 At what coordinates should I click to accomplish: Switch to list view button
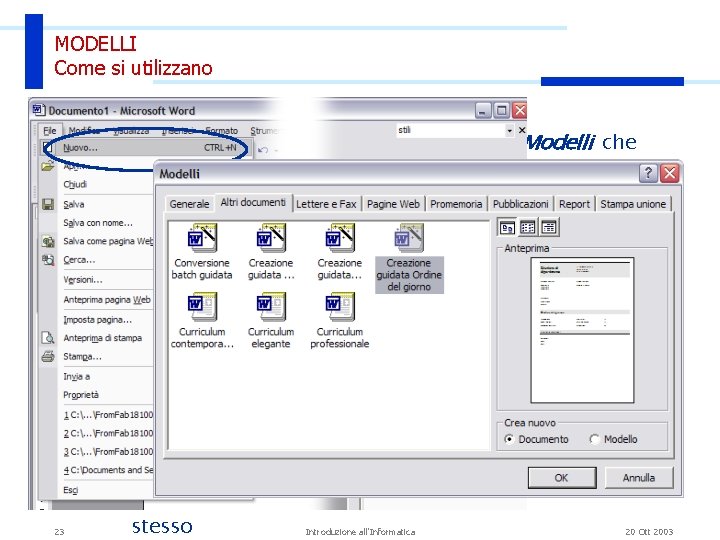pos(528,227)
